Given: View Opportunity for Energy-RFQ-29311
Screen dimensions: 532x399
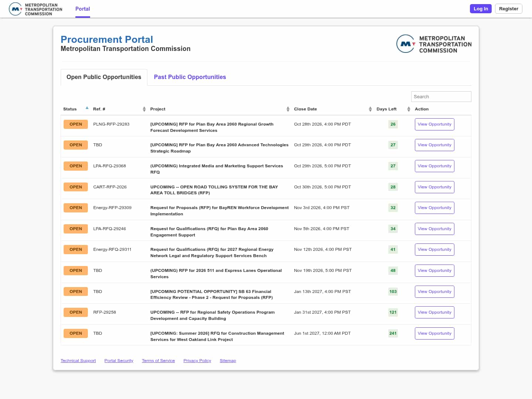Looking at the screenshot, I should coord(434,249).
